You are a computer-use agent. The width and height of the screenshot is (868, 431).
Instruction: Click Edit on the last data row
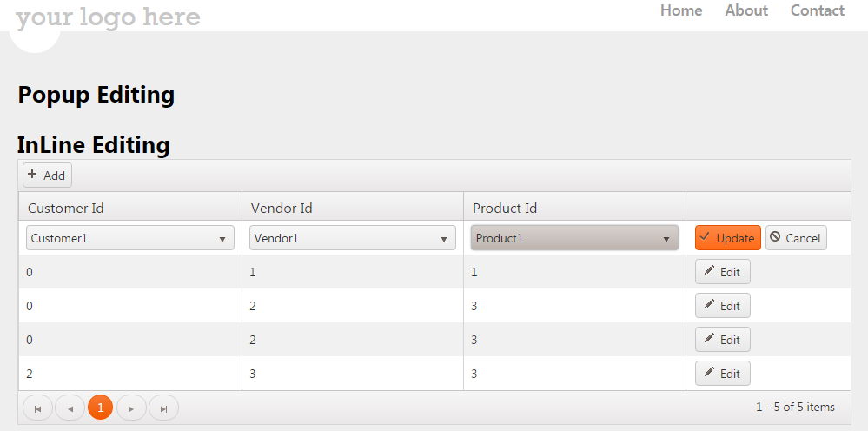click(722, 374)
